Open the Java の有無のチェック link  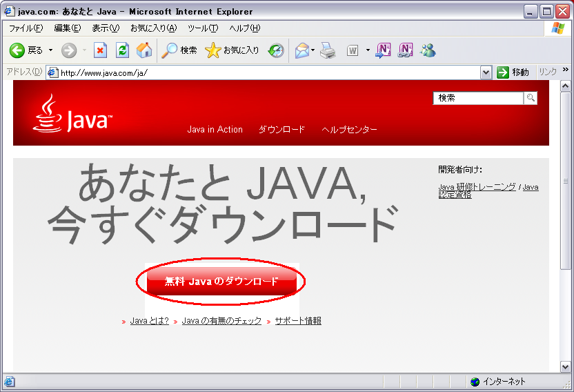(x=221, y=321)
